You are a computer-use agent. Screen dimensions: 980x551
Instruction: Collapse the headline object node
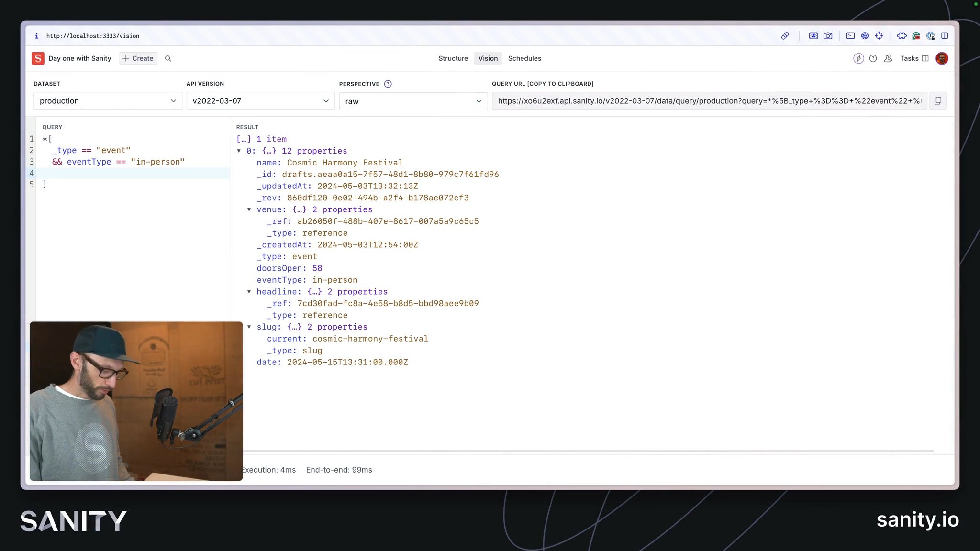point(249,292)
